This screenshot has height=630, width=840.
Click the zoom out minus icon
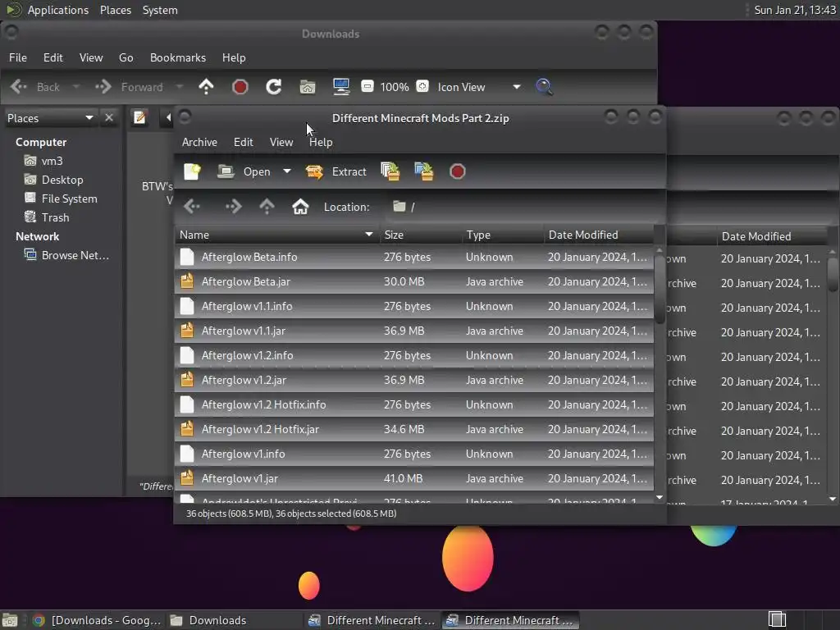(x=367, y=86)
